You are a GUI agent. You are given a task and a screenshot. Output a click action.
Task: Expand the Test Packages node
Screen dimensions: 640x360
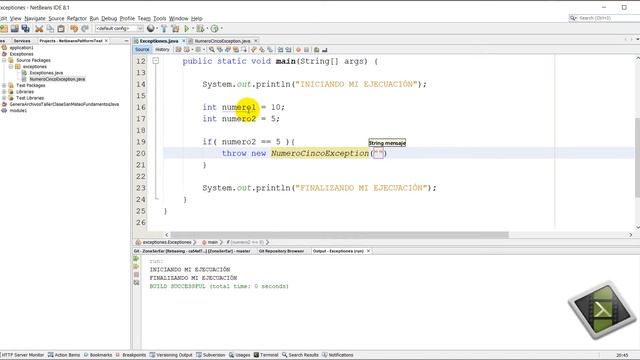coord(4,85)
